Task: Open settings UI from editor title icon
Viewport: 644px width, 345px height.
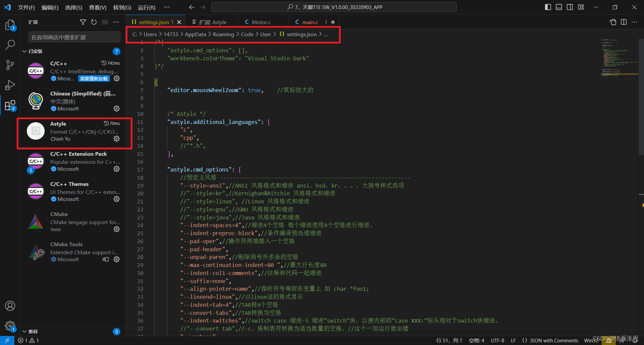Action: coord(613,22)
